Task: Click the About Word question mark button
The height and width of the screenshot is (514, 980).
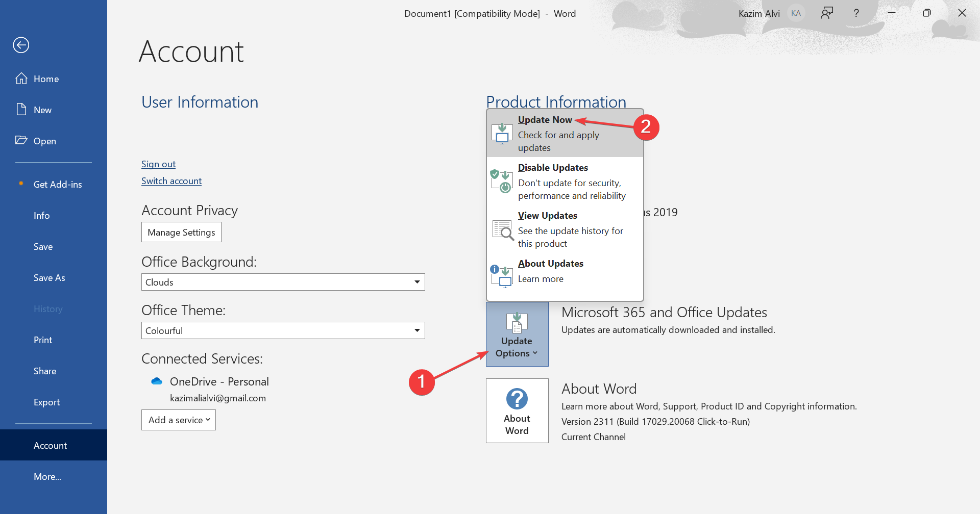Action: click(x=517, y=410)
